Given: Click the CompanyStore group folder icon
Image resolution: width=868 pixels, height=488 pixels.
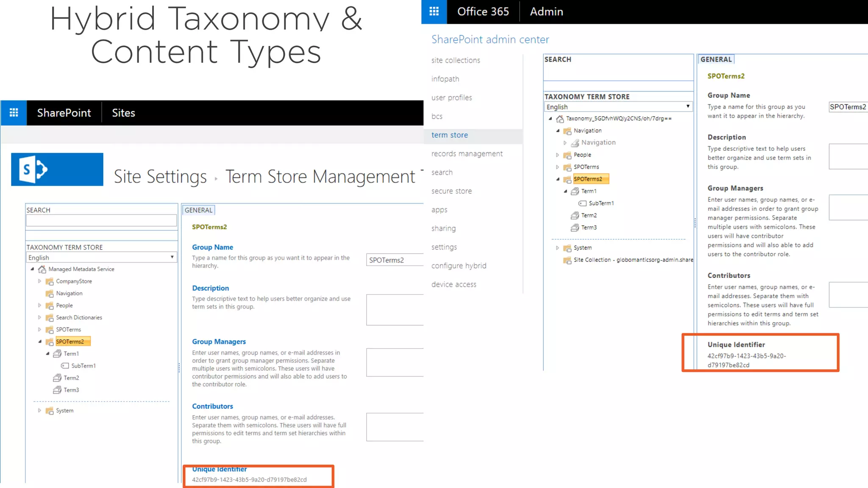Looking at the screenshot, I should [x=50, y=281].
